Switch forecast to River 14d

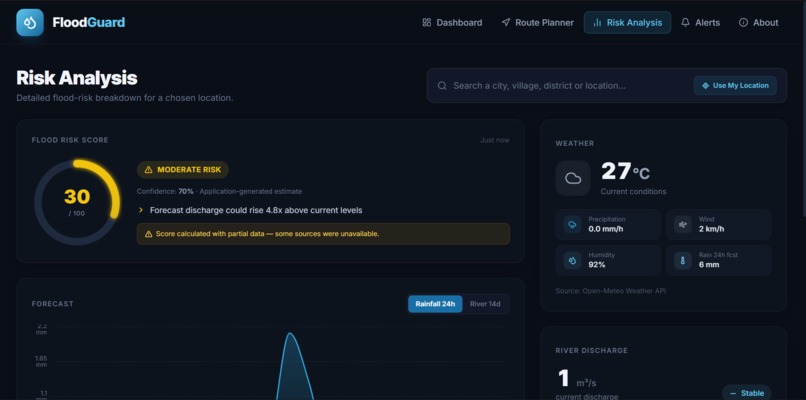(485, 304)
